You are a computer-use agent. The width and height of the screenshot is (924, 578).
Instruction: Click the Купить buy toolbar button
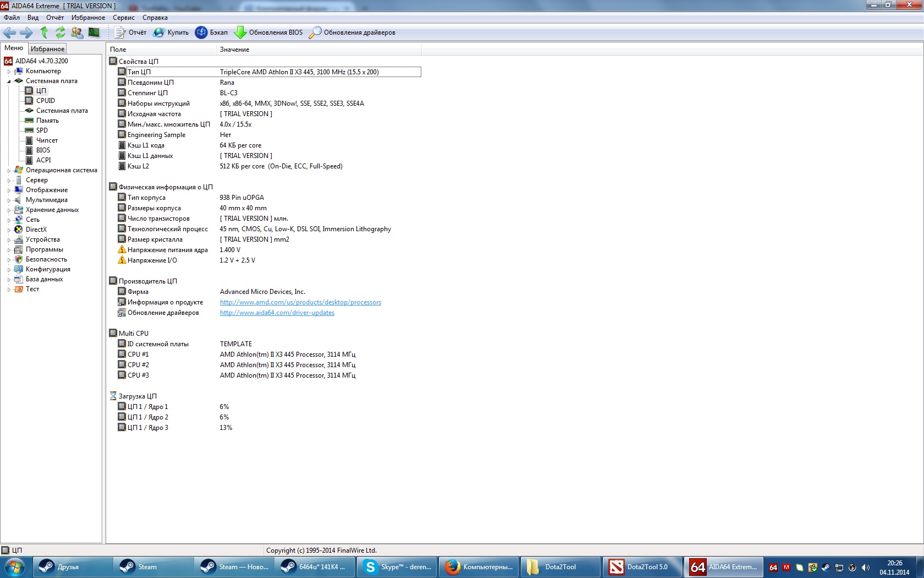tap(171, 32)
